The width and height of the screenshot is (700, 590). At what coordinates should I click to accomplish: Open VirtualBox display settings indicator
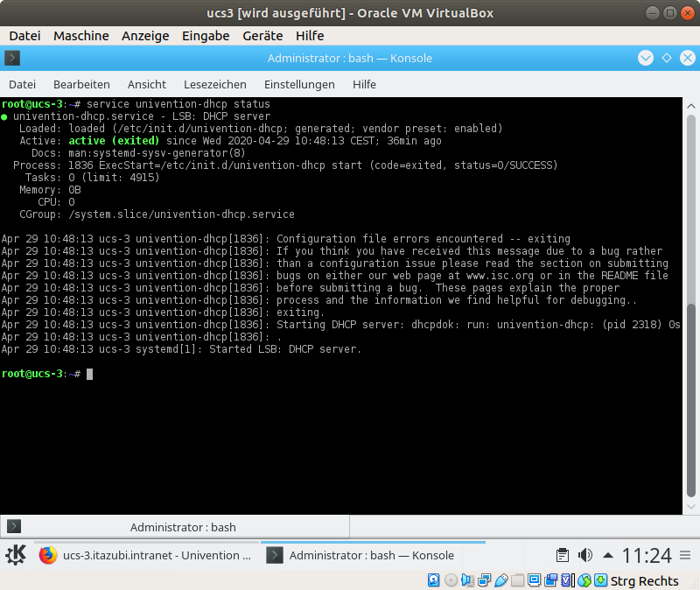tap(534, 580)
